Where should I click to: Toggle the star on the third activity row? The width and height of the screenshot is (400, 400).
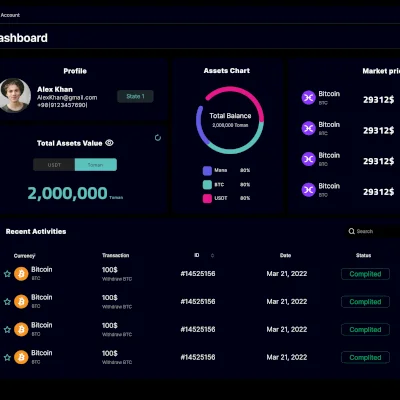pyautogui.click(x=7, y=330)
